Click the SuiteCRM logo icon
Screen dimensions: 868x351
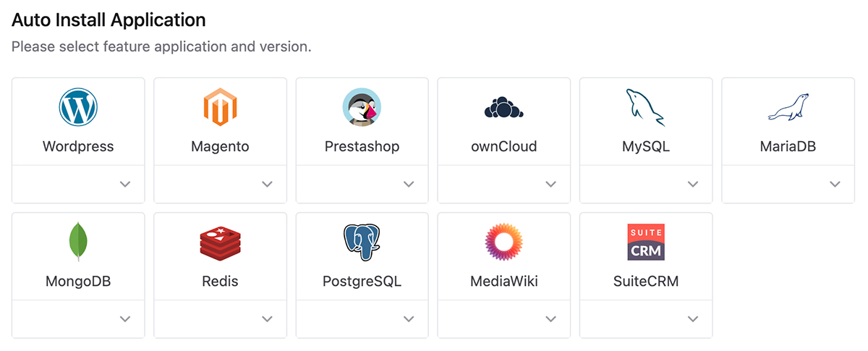(x=645, y=242)
